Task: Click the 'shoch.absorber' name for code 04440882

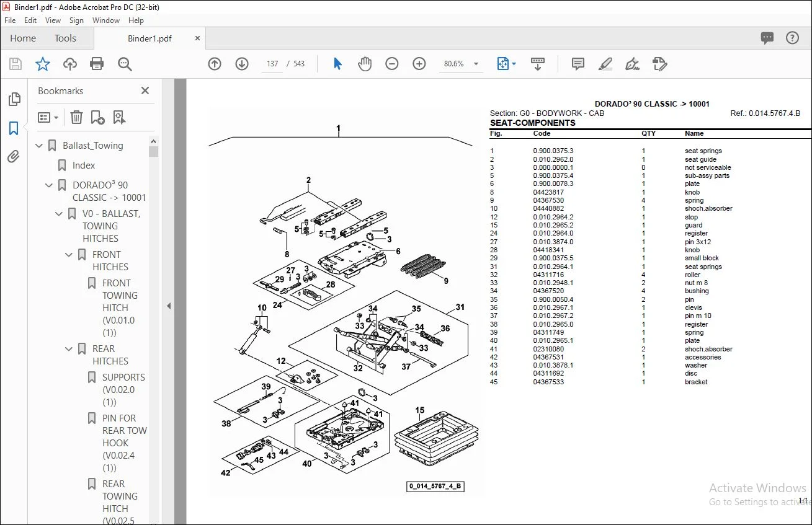Action: click(708, 209)
